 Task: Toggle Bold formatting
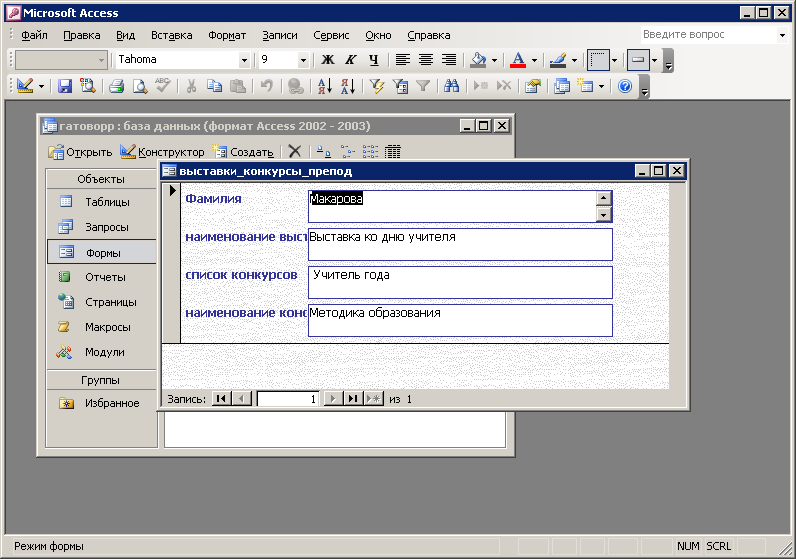click(327, 60)
